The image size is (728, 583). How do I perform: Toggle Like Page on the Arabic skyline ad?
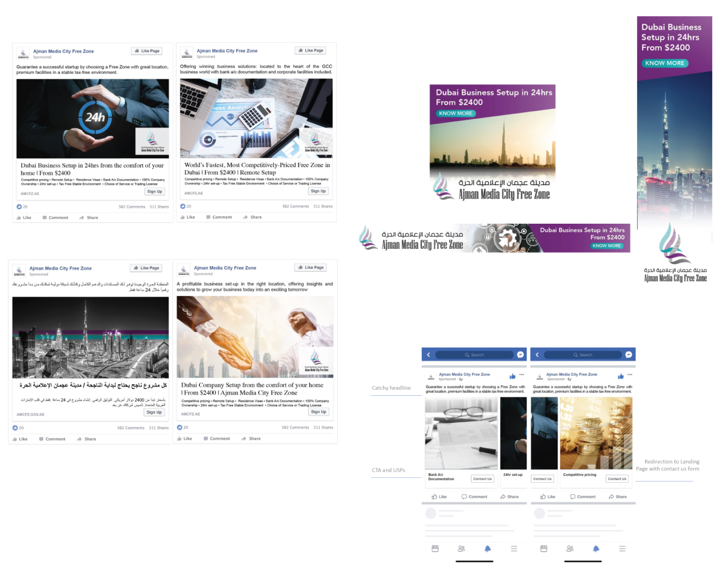click(146, 268)
